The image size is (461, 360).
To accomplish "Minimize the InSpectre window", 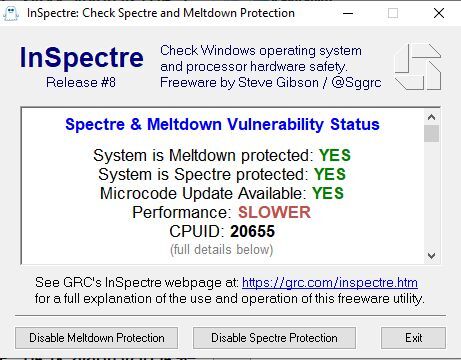I will (348, 13).
